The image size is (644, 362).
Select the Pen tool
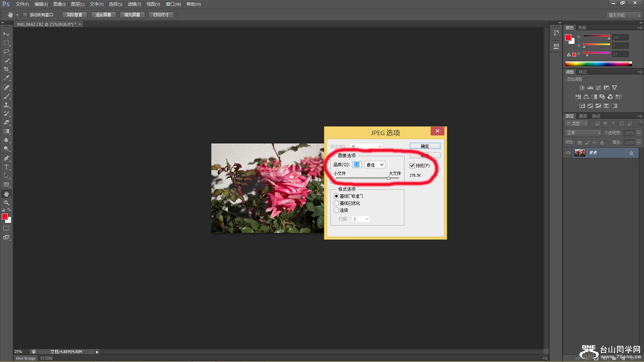6,158
